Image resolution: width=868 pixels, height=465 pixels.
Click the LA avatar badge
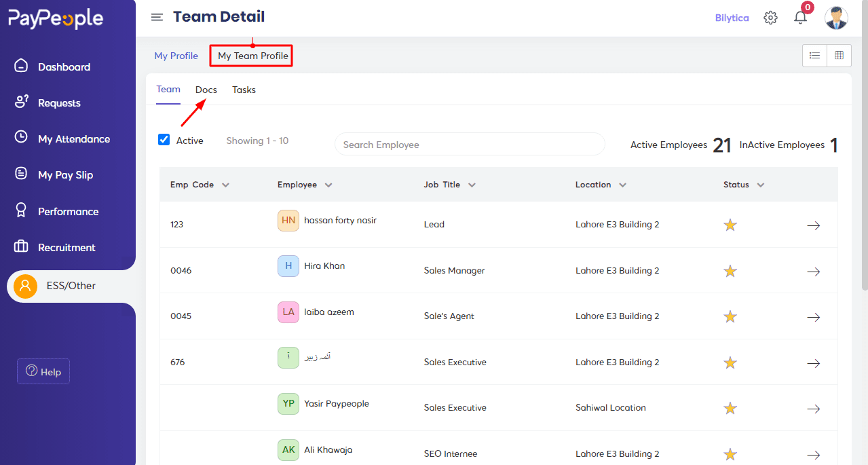[x=288, y=312]
